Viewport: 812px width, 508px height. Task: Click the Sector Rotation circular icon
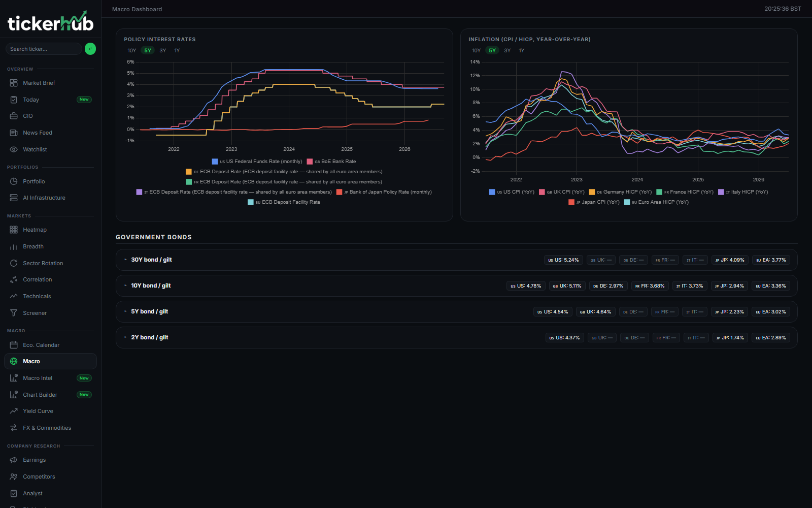click(x=14, y=263)
